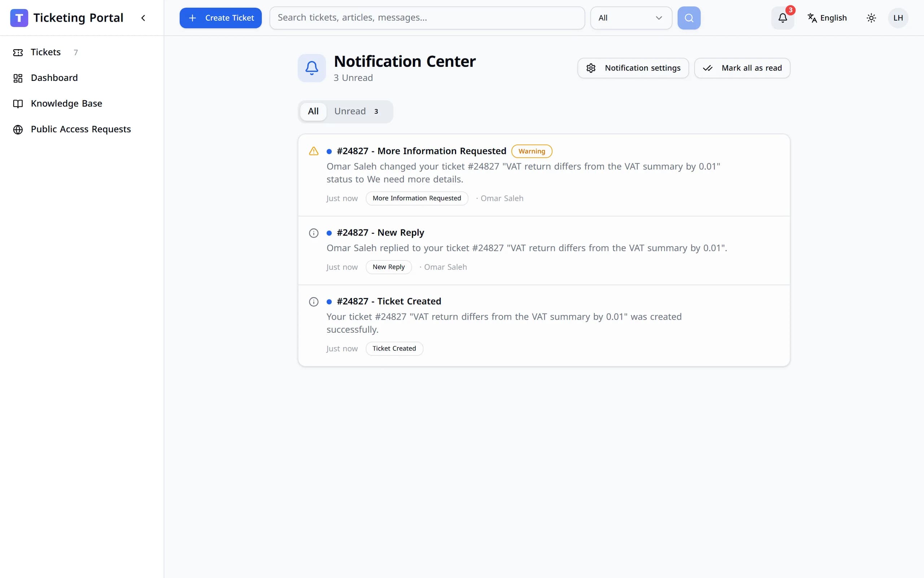Click the "3 Unread" text under the heading
This screenshot has width=924, height=578.
point(353,78)
